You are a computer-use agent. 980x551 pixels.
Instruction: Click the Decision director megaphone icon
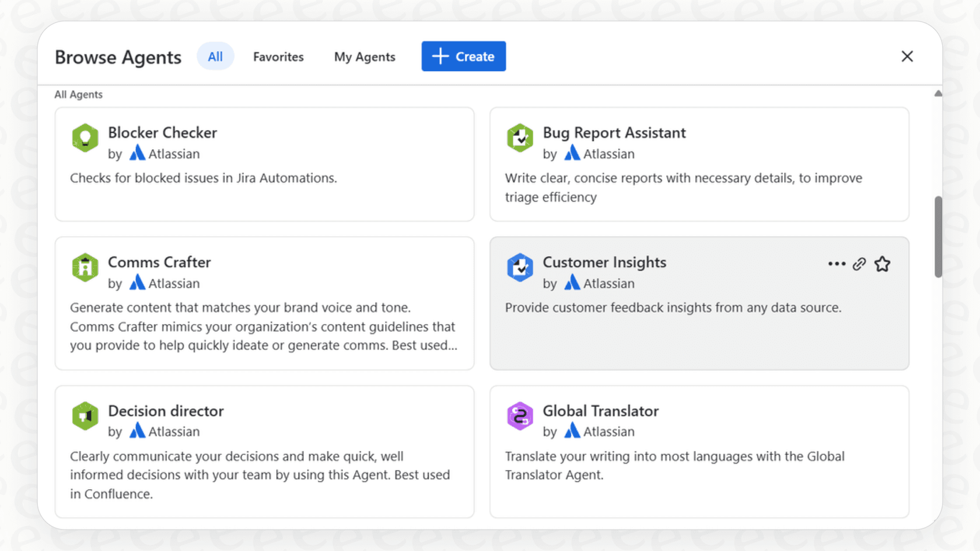coord(85,416)
